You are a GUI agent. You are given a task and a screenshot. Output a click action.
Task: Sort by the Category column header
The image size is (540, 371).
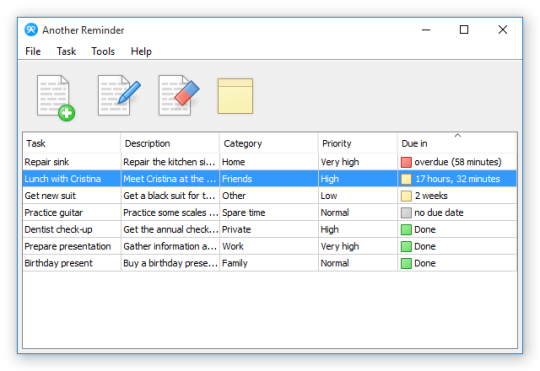coord(269,143)
